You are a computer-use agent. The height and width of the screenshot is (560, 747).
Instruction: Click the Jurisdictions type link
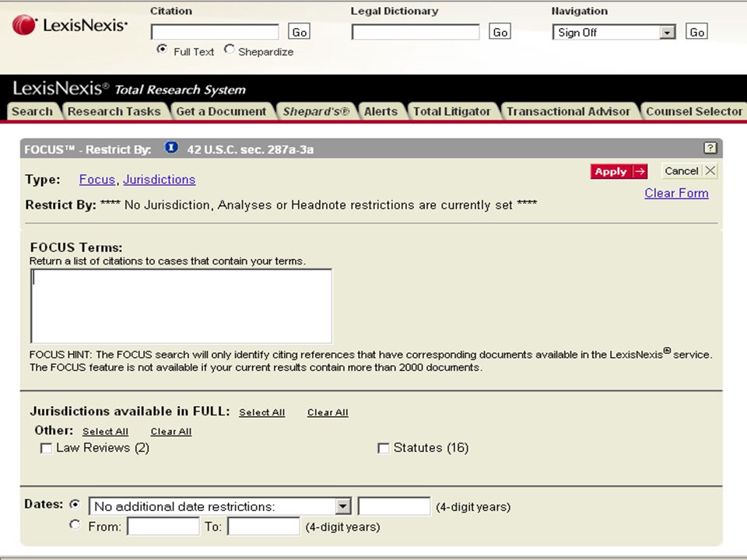pos(159,180)
